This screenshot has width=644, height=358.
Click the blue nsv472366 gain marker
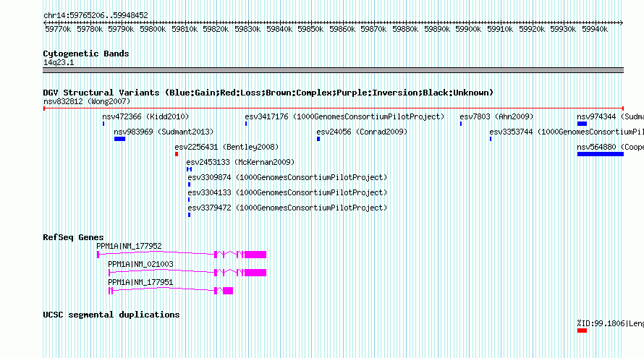(x=103, y=124)
